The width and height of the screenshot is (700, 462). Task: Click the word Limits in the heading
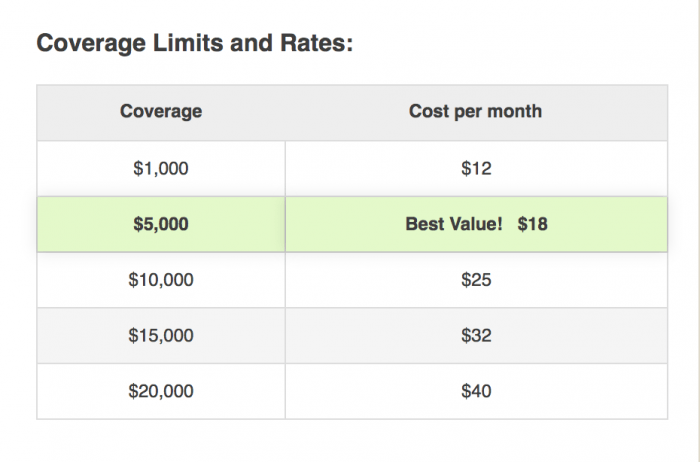pyautogui.click(x=176, y=44)
